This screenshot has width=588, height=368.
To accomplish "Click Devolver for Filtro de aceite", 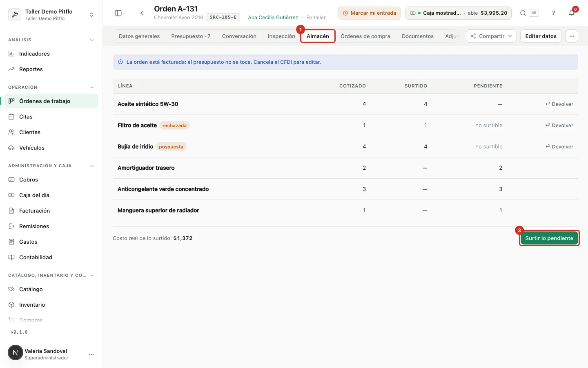I will pyautogui.click(x=559, y=126).
